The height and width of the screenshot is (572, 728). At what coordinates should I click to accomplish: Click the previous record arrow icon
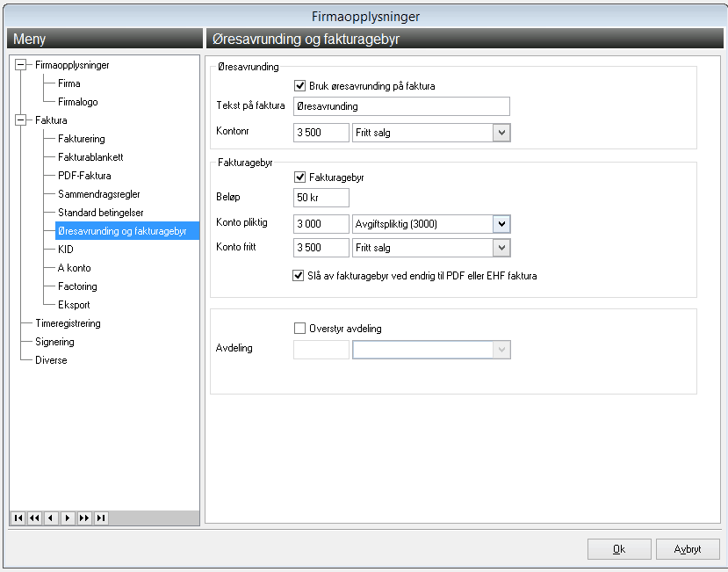[x=51, y=518]
